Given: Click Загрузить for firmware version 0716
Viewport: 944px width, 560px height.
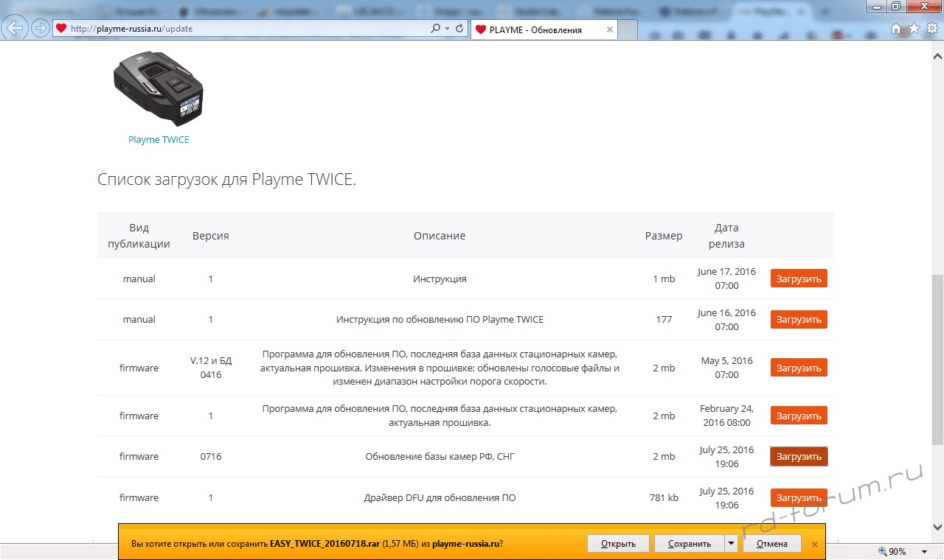Looking at the screenshot, I should tap(799, 457).
